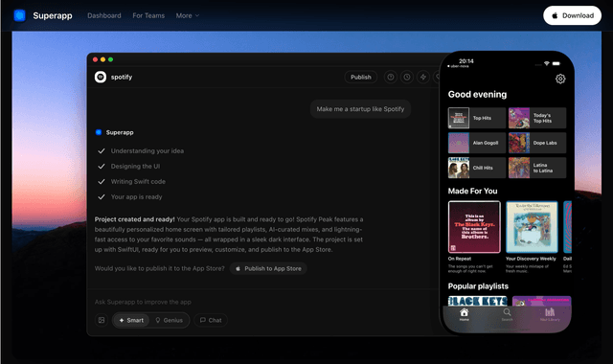Select the Smart mode toggle

tap(131, 320)
